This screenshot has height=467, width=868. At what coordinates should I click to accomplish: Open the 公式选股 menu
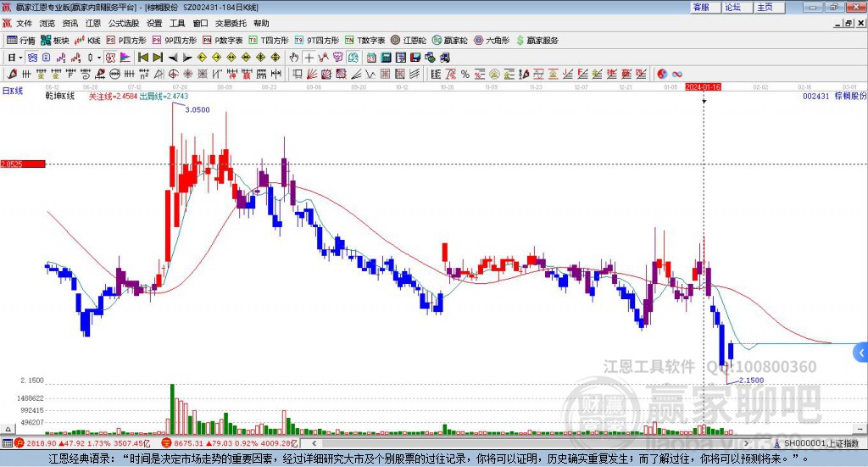tap(124, 23)
